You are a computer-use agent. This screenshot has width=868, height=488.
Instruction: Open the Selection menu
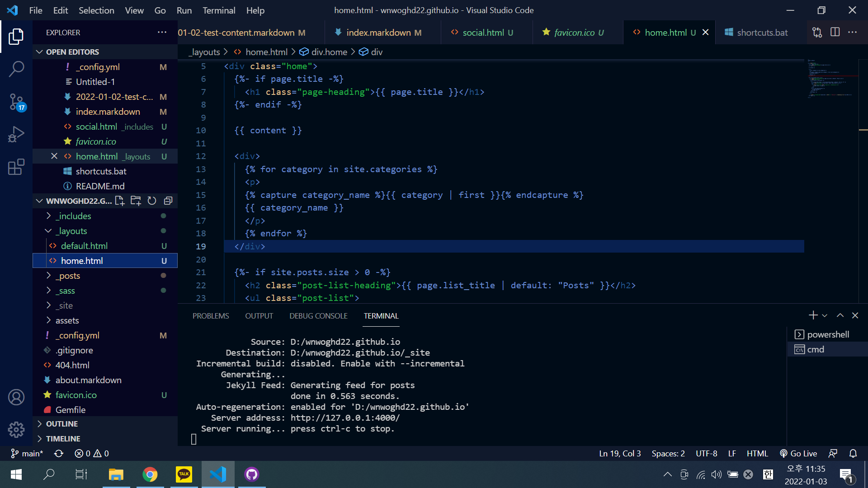96,10
